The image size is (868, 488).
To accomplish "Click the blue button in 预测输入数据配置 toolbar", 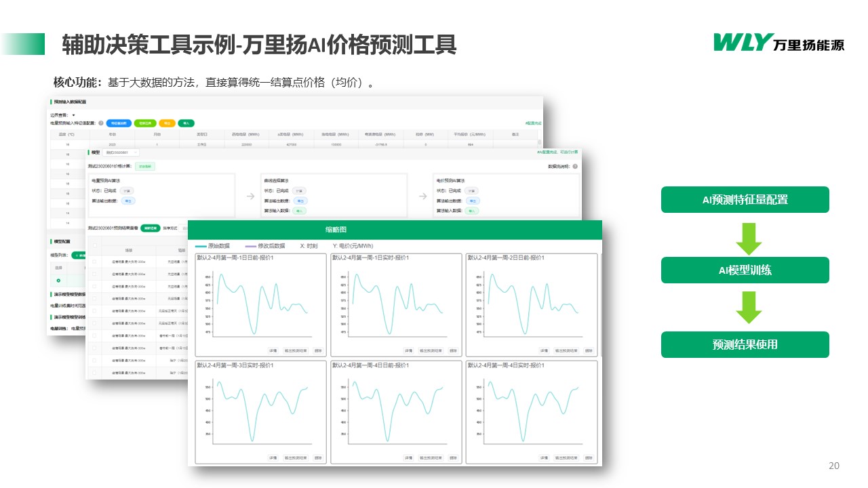I will point(119,123).
